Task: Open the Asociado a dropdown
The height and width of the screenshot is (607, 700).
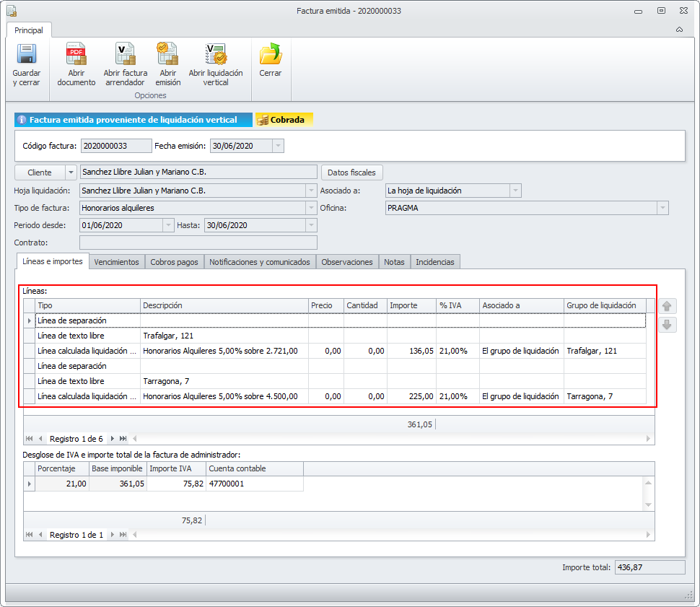Action: (x=515, y=191)
